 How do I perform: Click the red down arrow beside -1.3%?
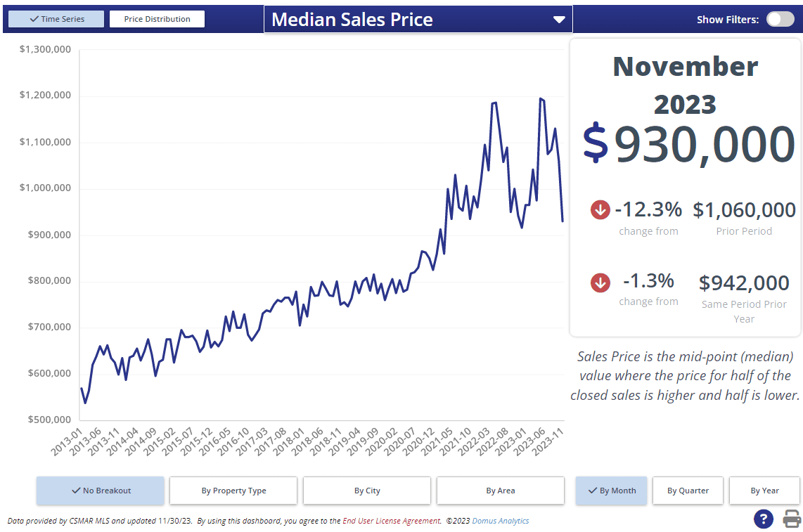[600, 283]
